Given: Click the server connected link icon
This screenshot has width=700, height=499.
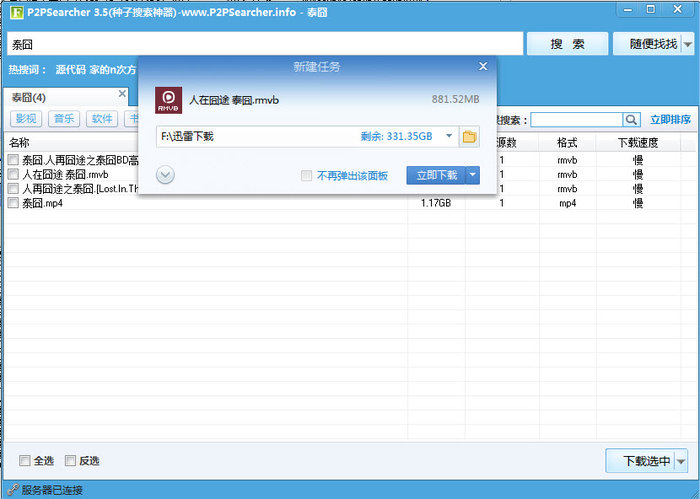Looking at the screenshot, I should pos(13,490).
